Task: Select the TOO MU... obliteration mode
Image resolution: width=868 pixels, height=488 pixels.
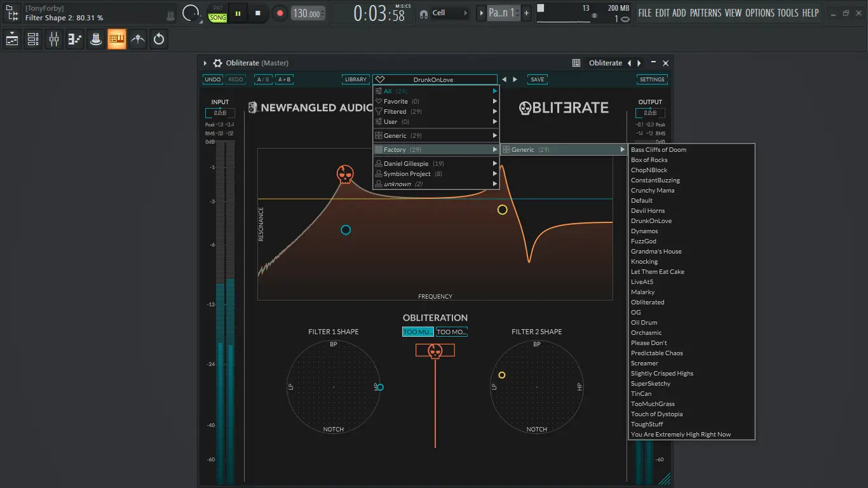Action: [418, 332]
